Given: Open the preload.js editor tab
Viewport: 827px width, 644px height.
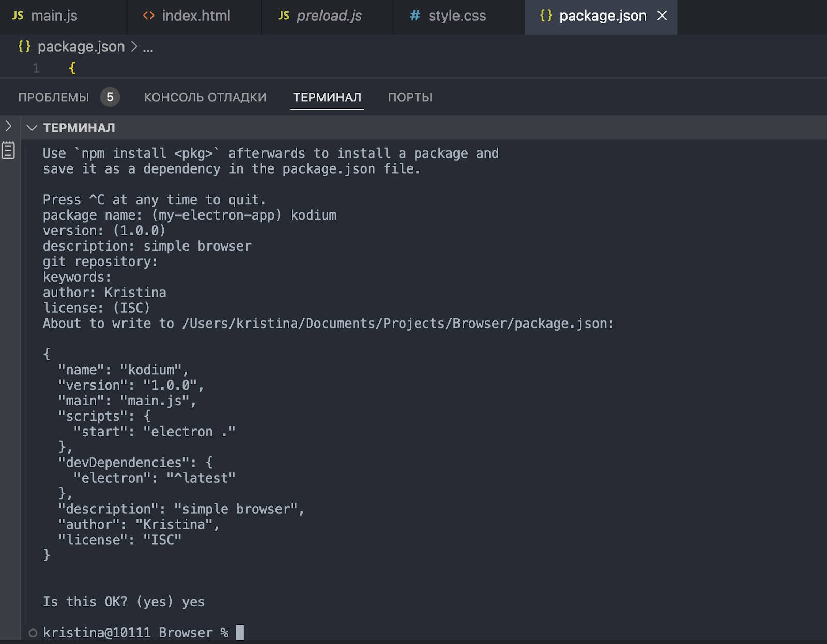Looking at the screenshot, I should [329, 16].
